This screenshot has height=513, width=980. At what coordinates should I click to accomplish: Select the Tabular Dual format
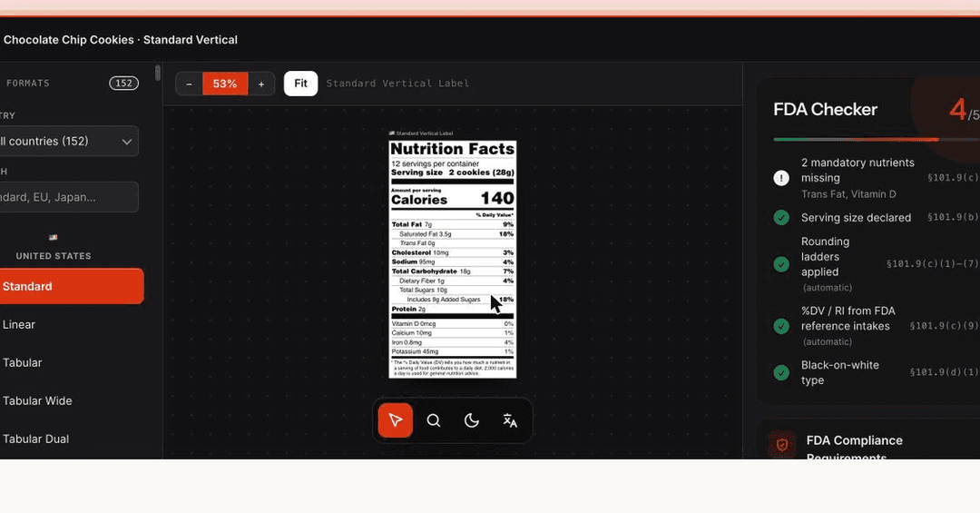click(x=71, y=439)
